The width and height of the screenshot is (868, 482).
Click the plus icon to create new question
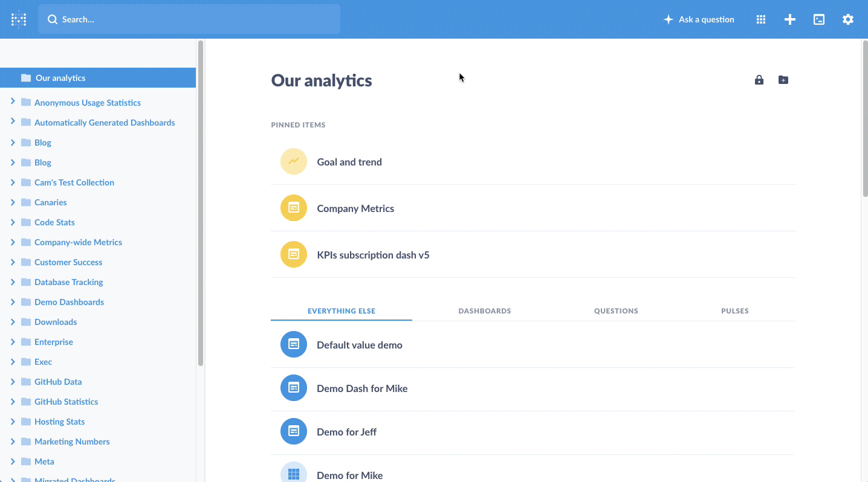pyautogui.click(x=789, y=19)
